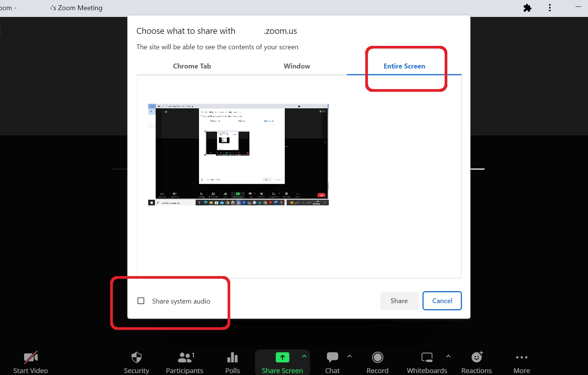Open the Security shield icon
This screenshot has height=375, width=588.
[x=137, y=357]
